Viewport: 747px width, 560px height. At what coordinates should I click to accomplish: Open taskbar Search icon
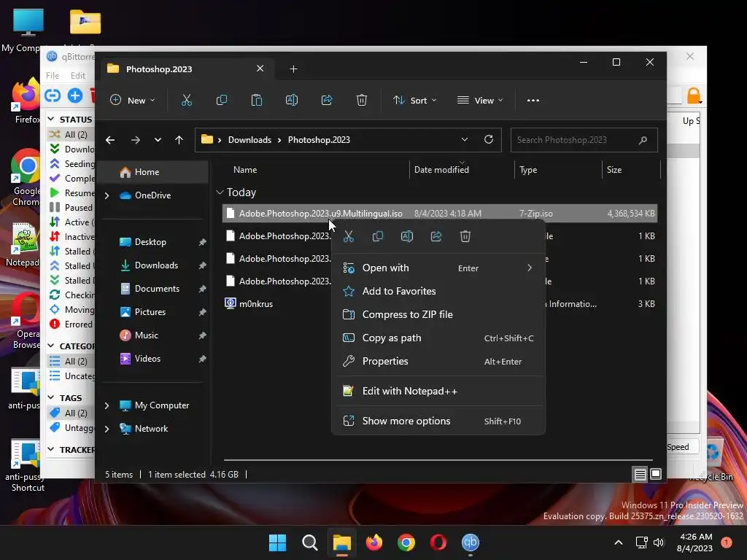tap(309, 542)
